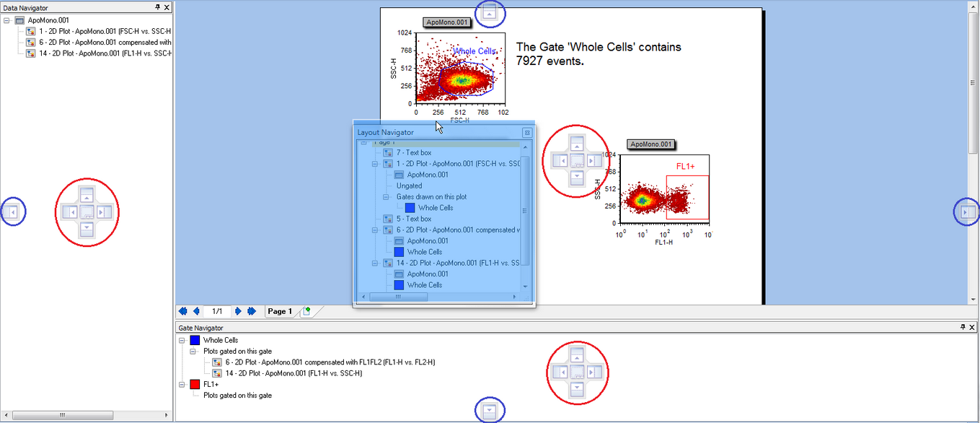Click the 1/1 page number field
Viewport: 980px width, 423px height.
[x=217, y=311]
